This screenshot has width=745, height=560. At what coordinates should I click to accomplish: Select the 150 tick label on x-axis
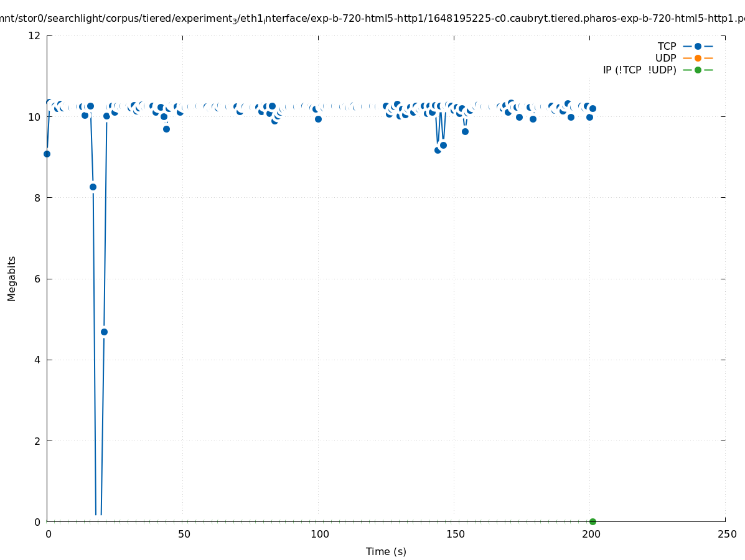click(x=454, y=534)
